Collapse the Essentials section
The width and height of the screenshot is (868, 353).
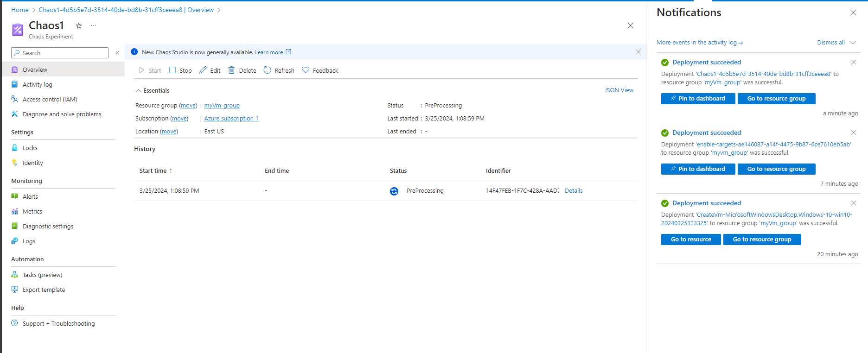pyautogui.click(x=138, y=91)
